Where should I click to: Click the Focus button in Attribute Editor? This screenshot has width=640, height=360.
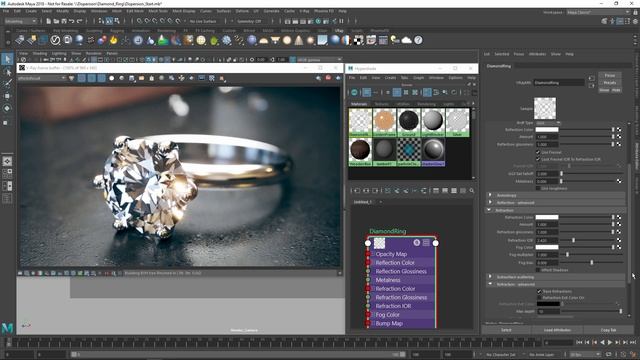click(610, 76)
